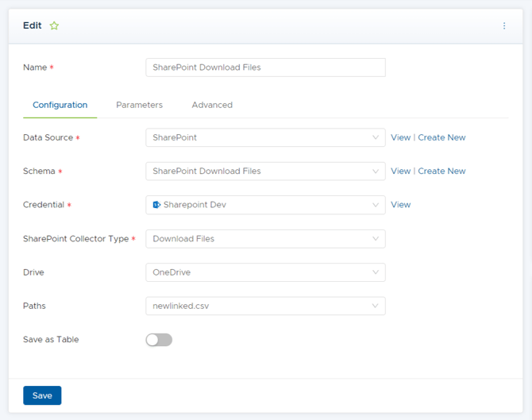
Task: Click the favorite star icon next to Edit
Action: [54, 26]
